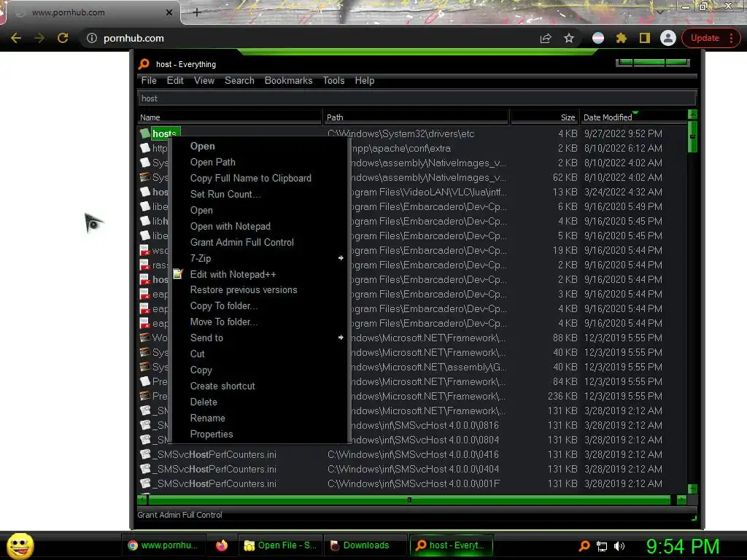Click right arrow of horizontal scrollbar
747x560 pixels.
(x=681, y=499)
